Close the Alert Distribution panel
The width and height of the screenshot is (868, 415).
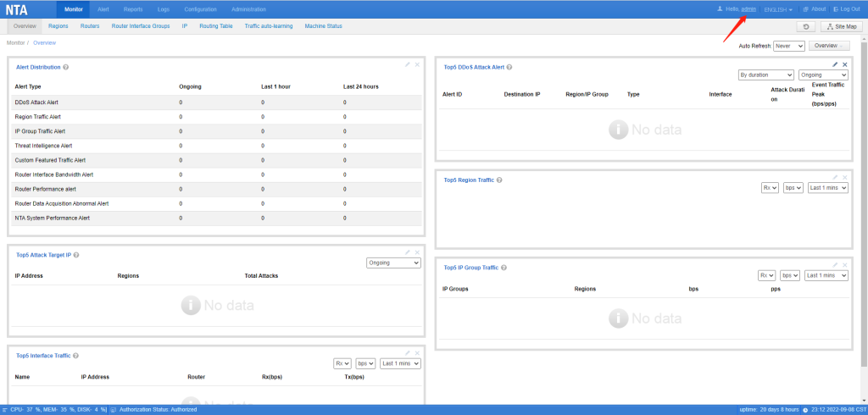417,64
